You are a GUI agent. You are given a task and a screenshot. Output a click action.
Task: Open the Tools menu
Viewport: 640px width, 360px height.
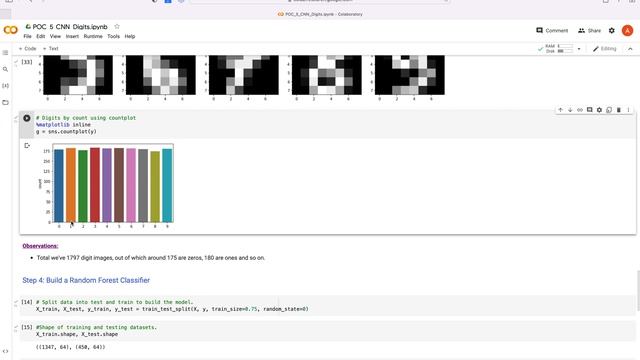(113, 36)
